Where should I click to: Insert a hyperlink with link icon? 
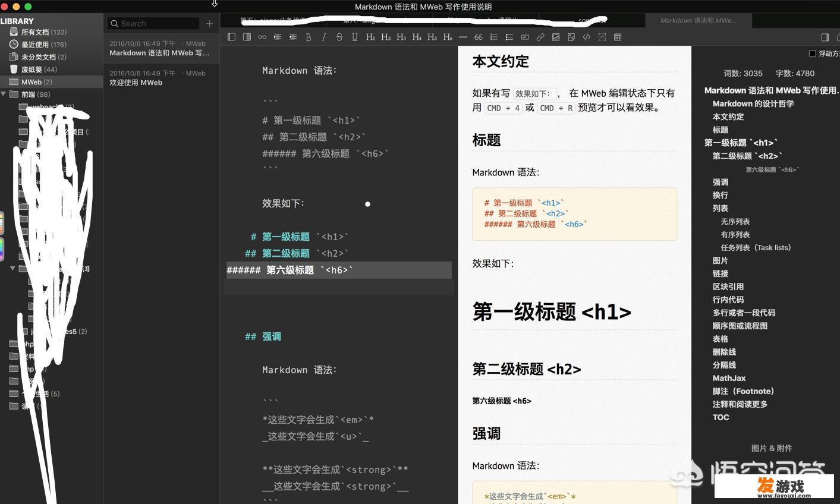pos(540,37)
